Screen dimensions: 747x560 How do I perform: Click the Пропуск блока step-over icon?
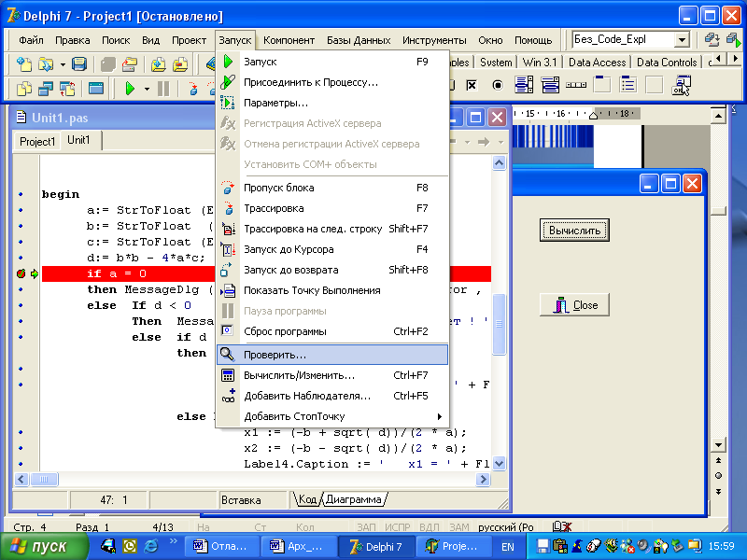pos(228,188)
